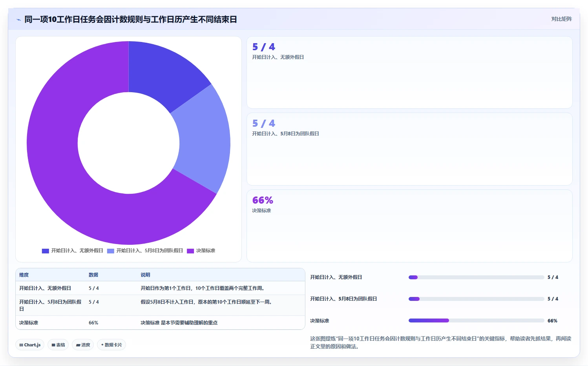Select the 数据卡片 tag chip
The height and width of the screenshot is (366, 588).
point(111,345)
